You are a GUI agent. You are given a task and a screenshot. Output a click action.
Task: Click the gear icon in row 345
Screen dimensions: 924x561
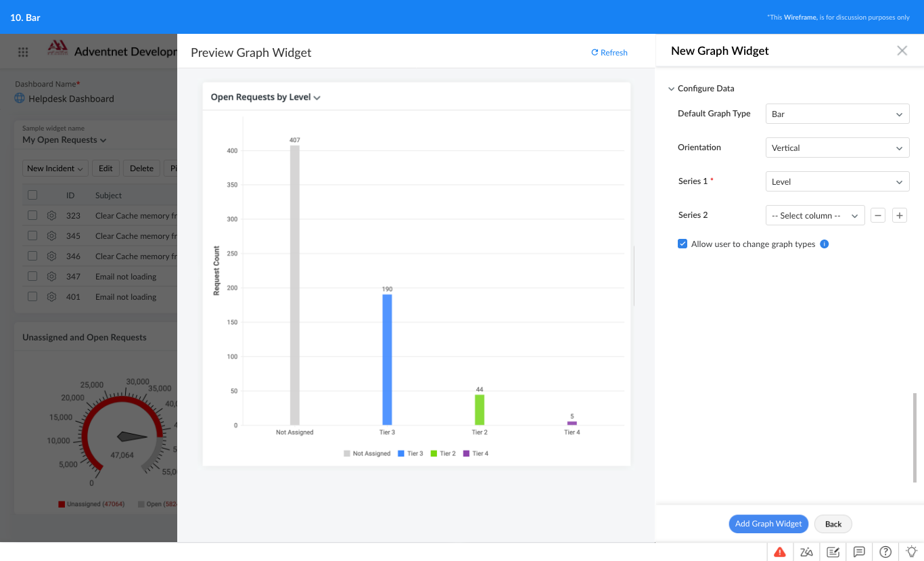pyautogui.click(x=51, y=235)
